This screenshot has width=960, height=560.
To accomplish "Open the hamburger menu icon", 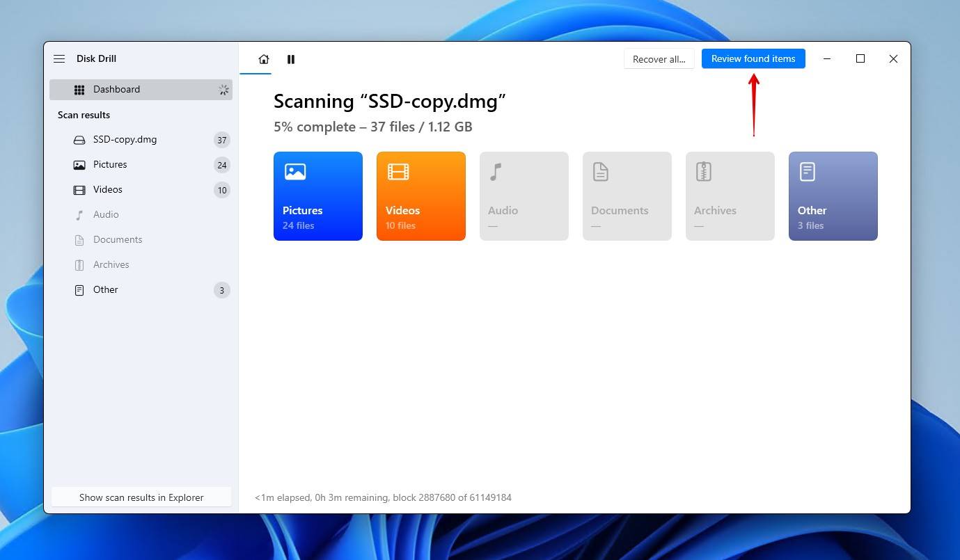I will 59,59.
